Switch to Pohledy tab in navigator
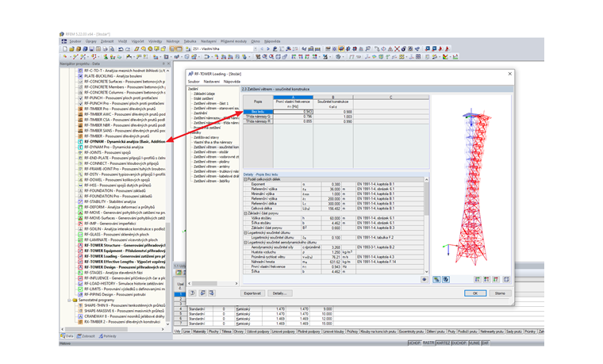603x364 pixels. click(108, 336)
